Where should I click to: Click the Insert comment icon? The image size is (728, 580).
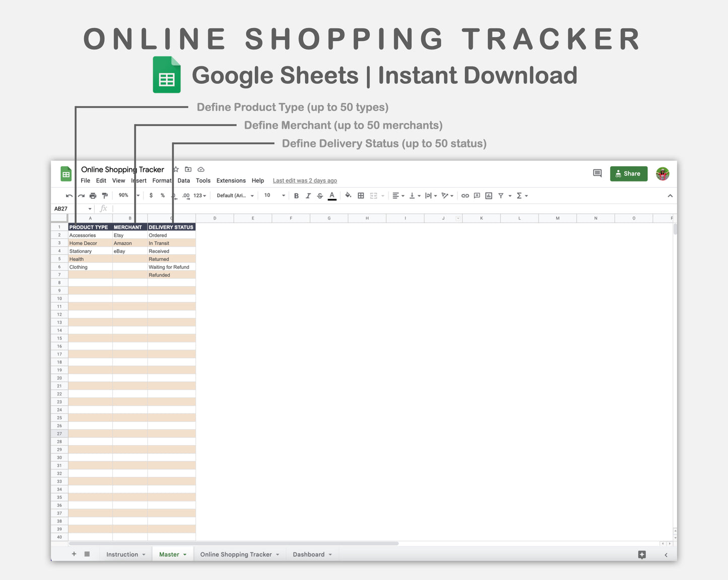476,196
